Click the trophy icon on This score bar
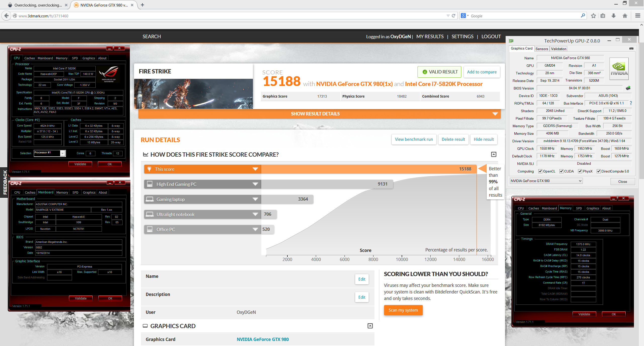 pyautogui.click(x=149, y=169)
